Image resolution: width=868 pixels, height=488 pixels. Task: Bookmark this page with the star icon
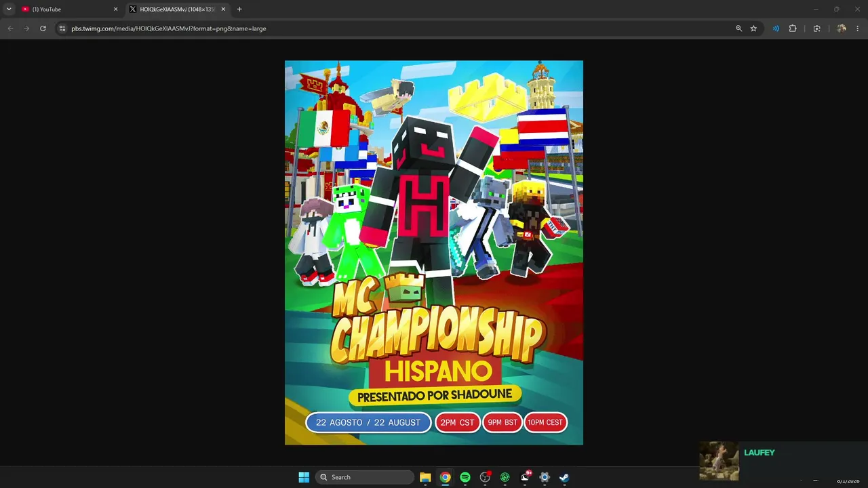point(753,28)
